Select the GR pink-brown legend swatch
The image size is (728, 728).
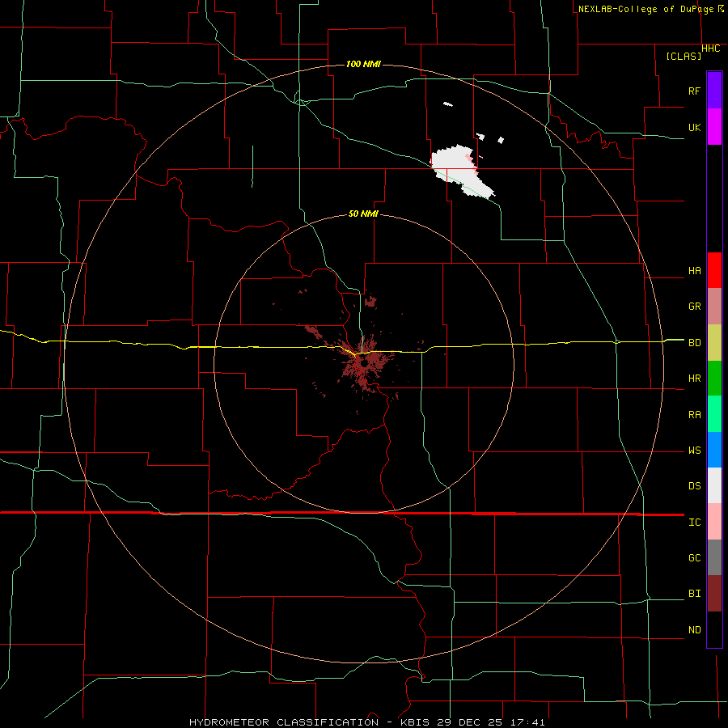[714, 307]
